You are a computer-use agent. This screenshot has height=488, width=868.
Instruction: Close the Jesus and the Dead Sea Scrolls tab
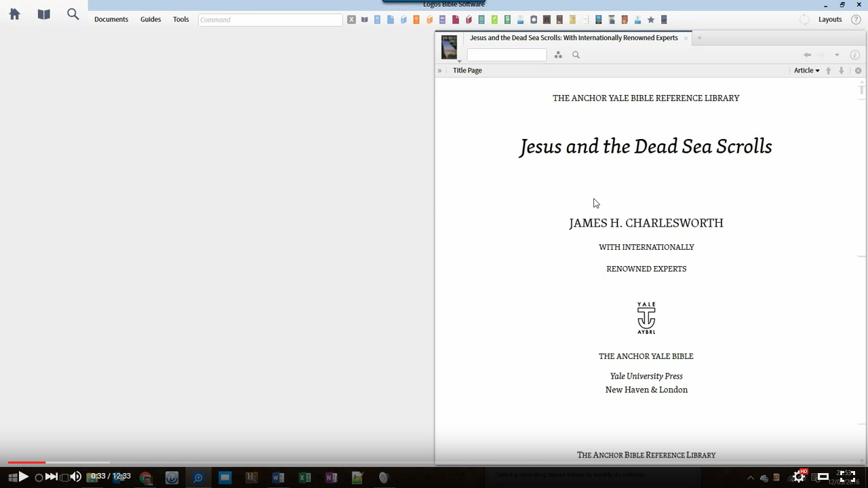686,38
